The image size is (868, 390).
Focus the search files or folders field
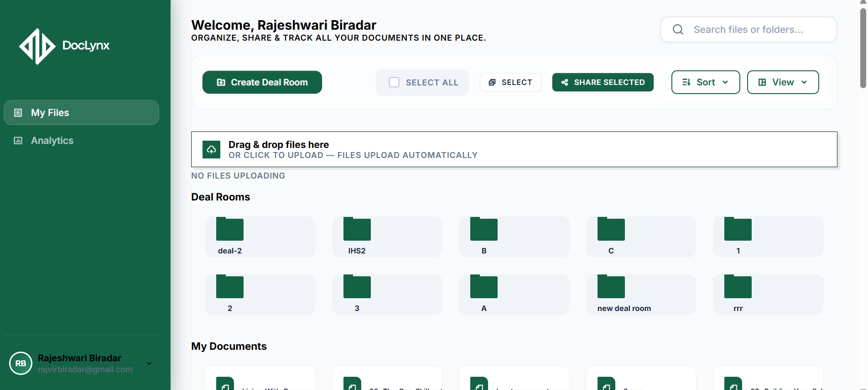coord(757,30)
